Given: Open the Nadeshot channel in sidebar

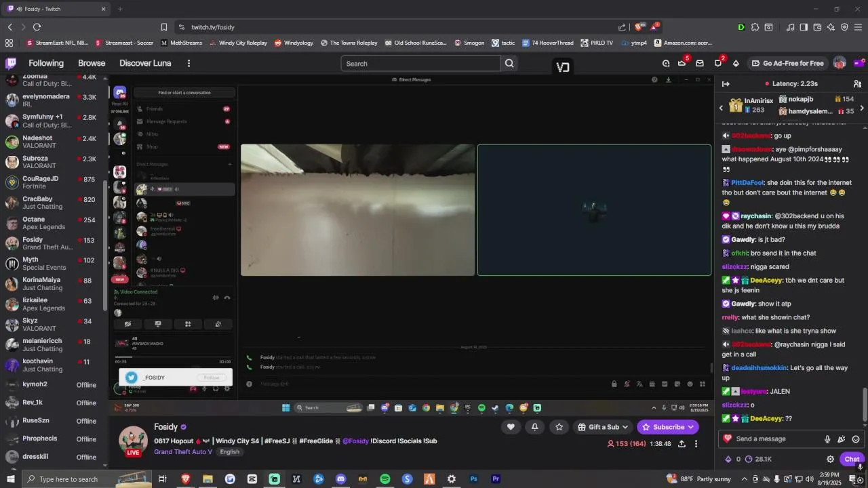Looking at the screenshot, I should click(x=53, y=142).
